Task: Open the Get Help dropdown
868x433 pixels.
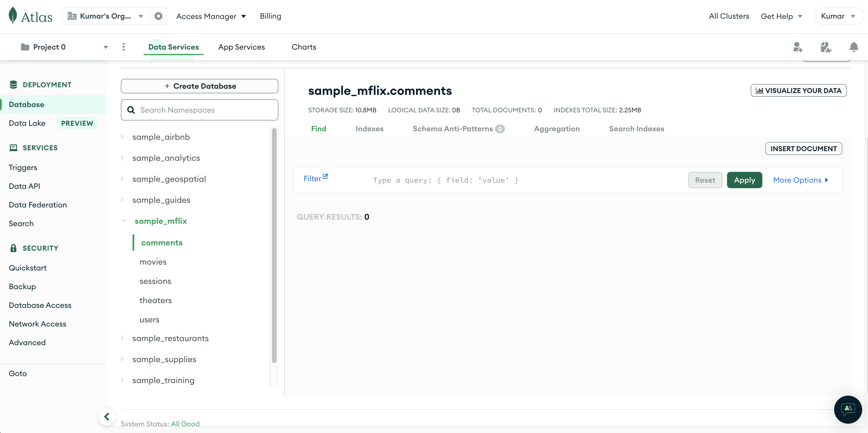Action: tap(781, 16)
